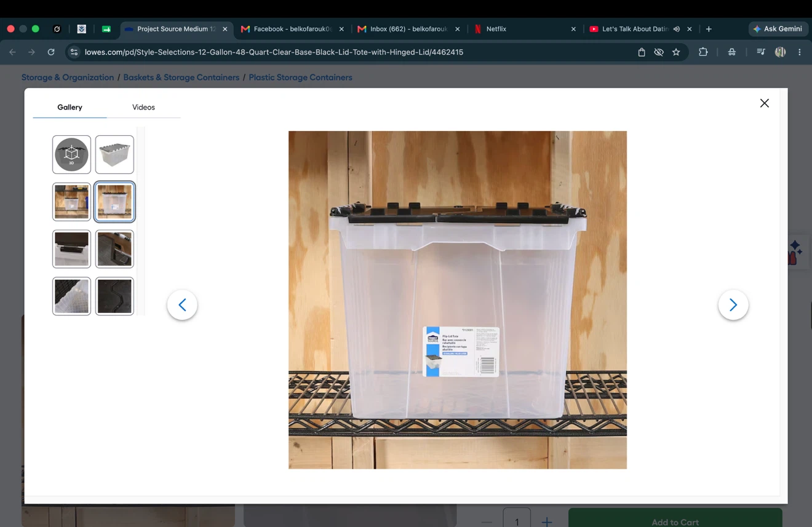The width and height of the screenshot is (812, 527).
Task: Open the first pinned tab
Action: coord(57,29)
